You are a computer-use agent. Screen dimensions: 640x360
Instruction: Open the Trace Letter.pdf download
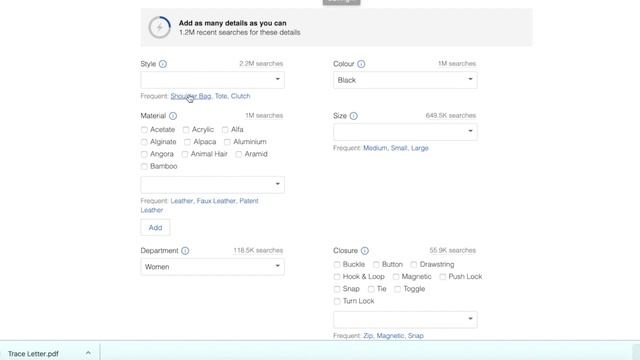[33, 353]
